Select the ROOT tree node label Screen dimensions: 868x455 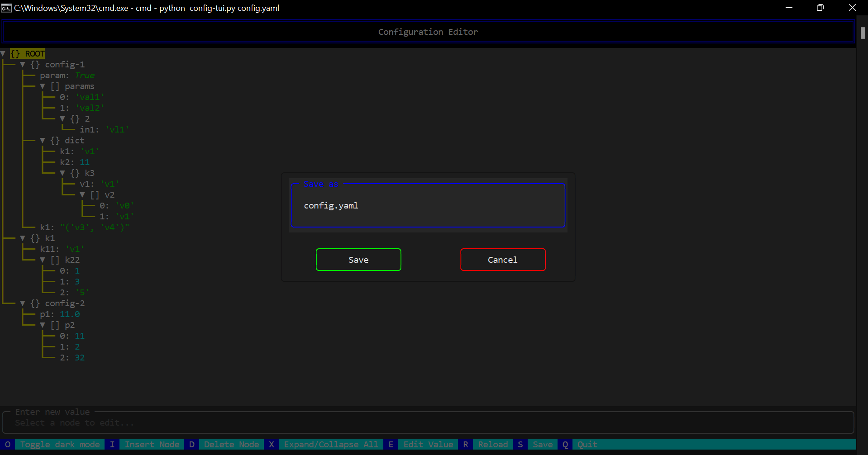tap(28, 54)
